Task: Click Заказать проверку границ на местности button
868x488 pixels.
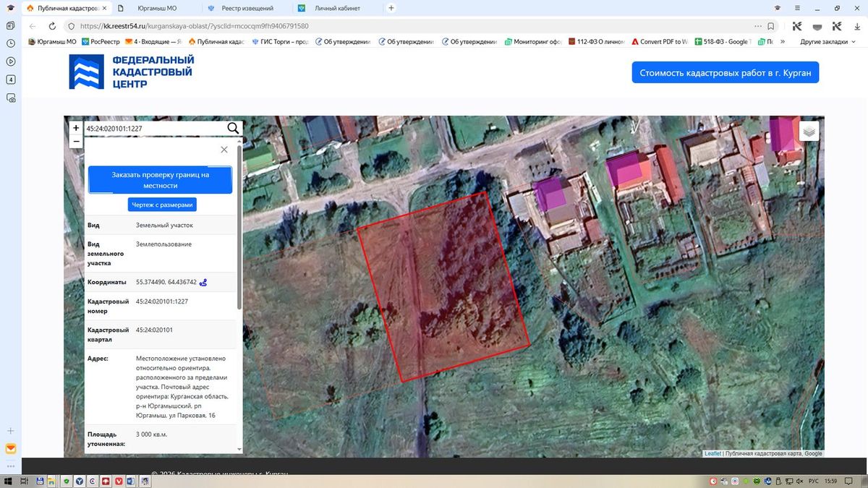Action: pyautogui.click(x=160, y=180)
